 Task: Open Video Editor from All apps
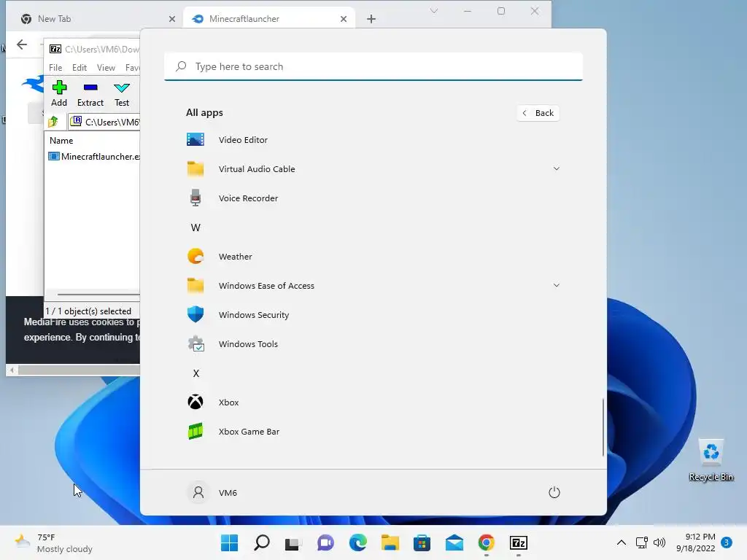click(372, 139)
